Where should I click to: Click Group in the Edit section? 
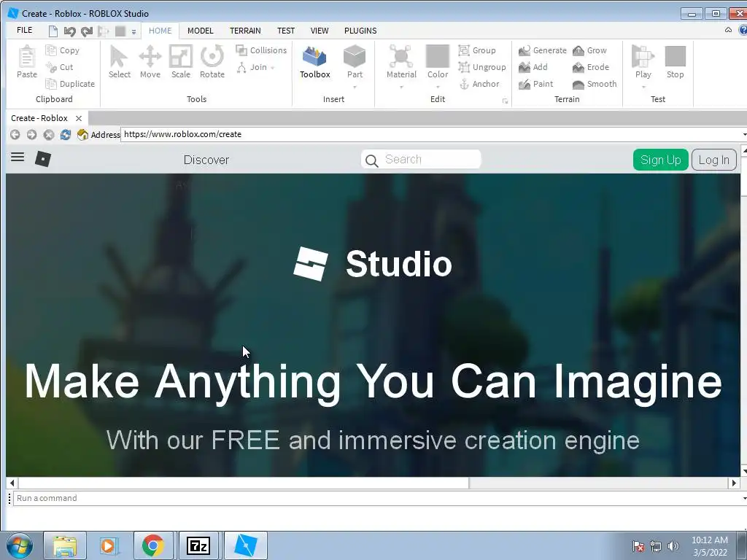(x=477, y=50)
